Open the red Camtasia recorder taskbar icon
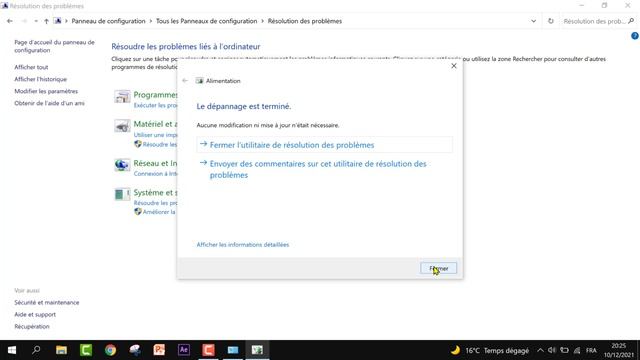Viewport: 640px width, 360px height. pos(208,350)
